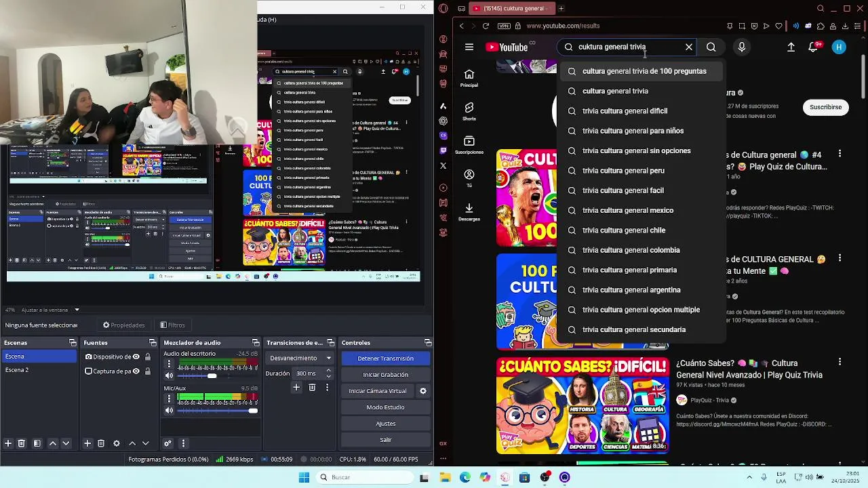Click Iniciar Cámara Virtual button
This screenshot has width=868, height=488.
point(378,391)
